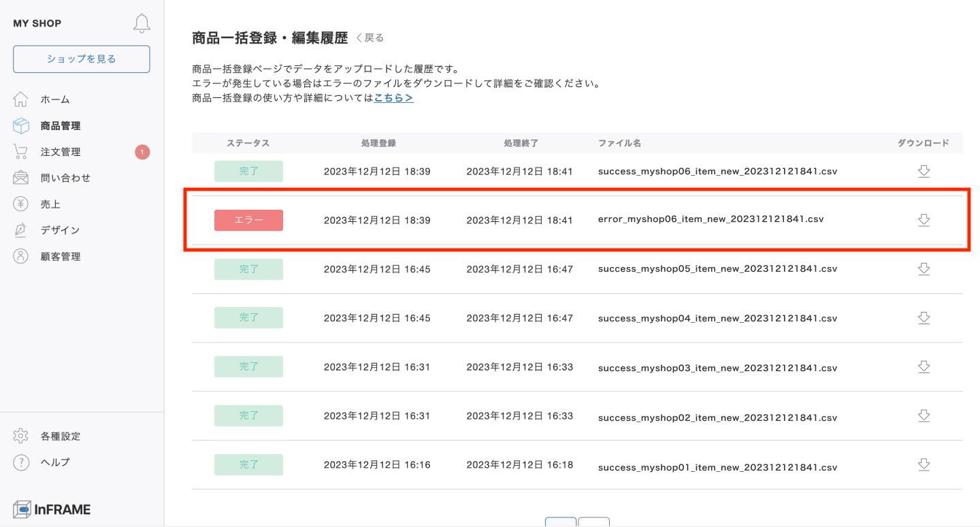The width and height of the screenshot is (980, 527).
Task: Select the エラー status badge
Action: [248, 220]
